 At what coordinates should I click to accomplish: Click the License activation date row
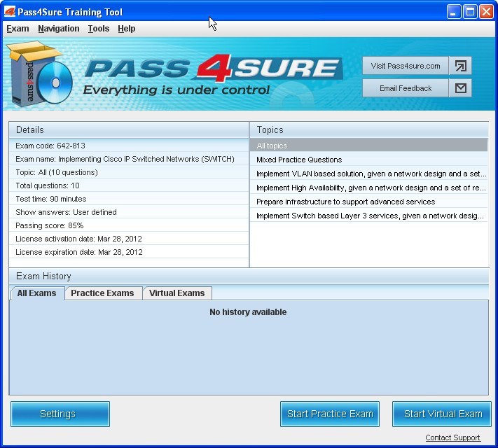click(x=129, y=239)
